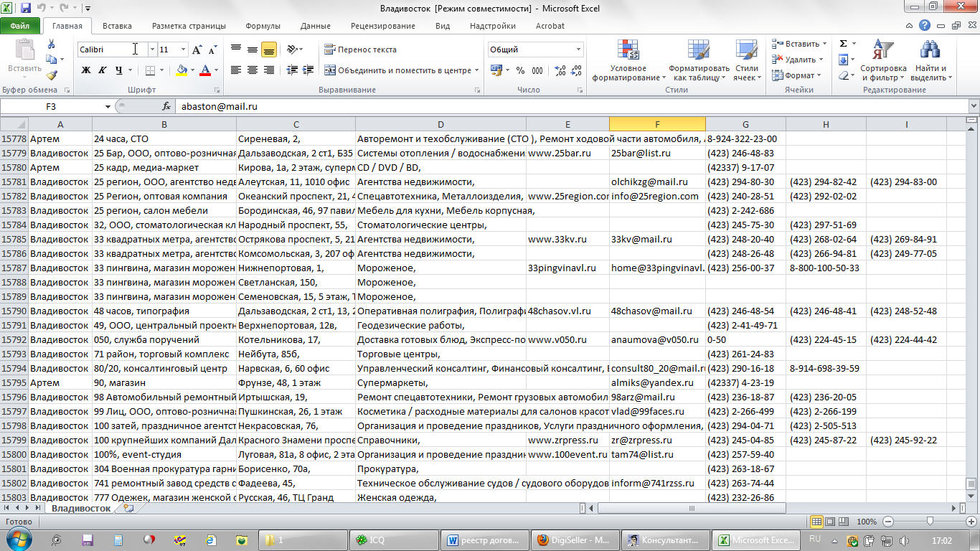Switch to the Формулы tab
The height and width of the screenshot is (551, 980).
(x=263, y=26)
